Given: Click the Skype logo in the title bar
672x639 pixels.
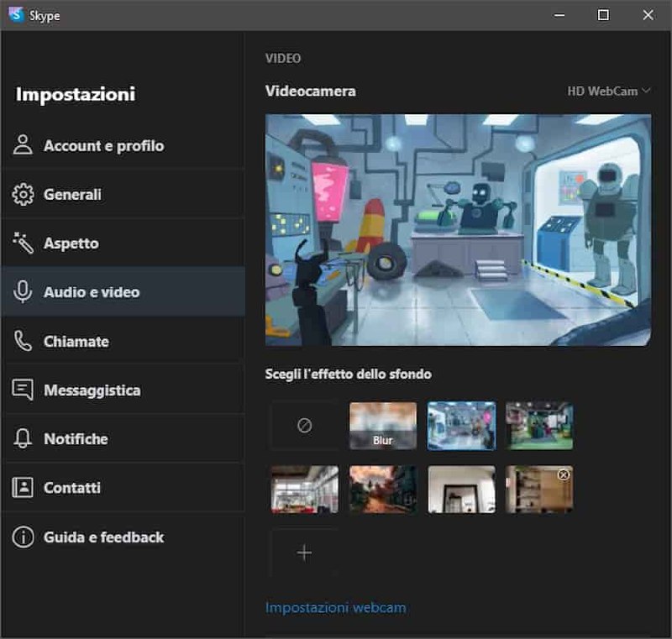Looking at the screenshot, I should 16,15.
